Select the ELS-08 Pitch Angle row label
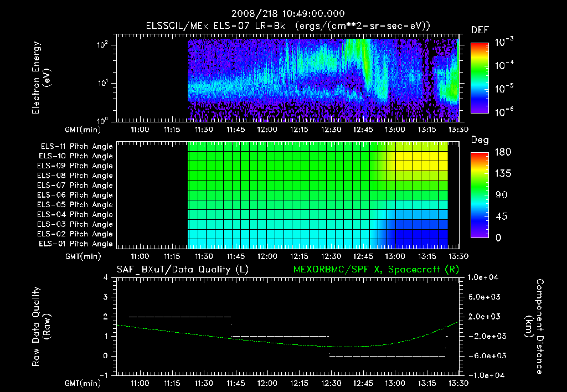The image size is (567, 392). pyautogui.click(x=75, y=176)
